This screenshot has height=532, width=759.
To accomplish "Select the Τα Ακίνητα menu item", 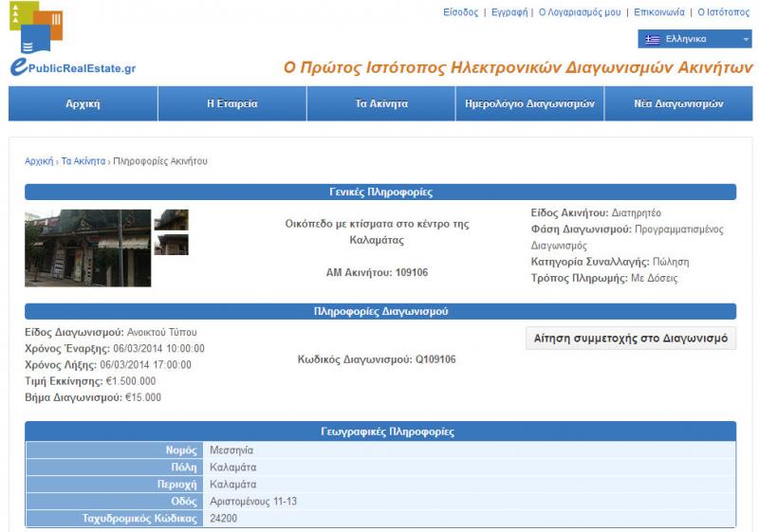I will (x=381, y=103).
